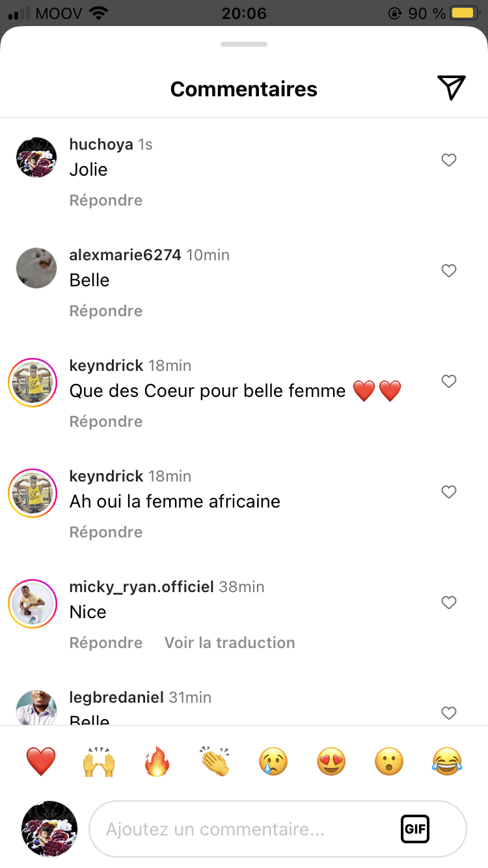The height and width of the screenshot is (868, 488).
Task: Insert the crying face emoji
Action: tap(273, 761)
